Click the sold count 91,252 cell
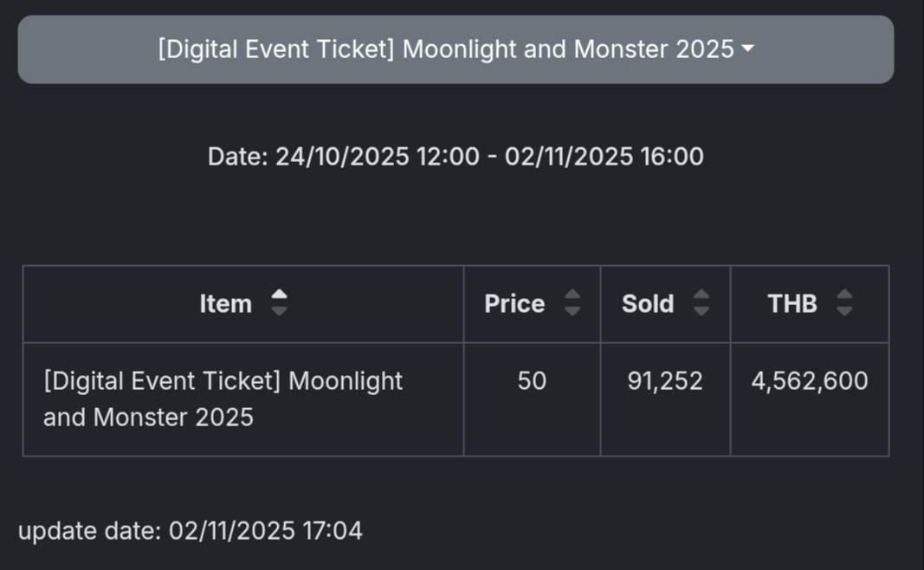Viewport: 924px width, 570px height. tap(665, 381)
